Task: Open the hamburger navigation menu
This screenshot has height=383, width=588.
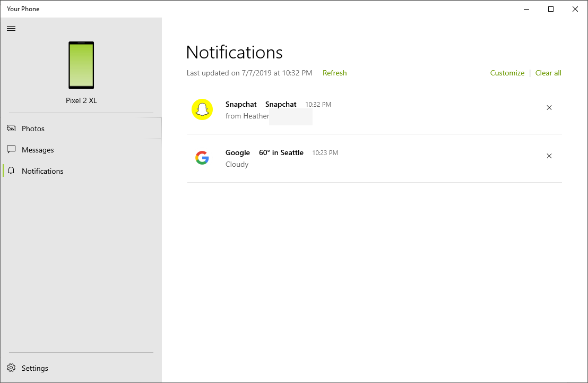Action: pos(11,29)
